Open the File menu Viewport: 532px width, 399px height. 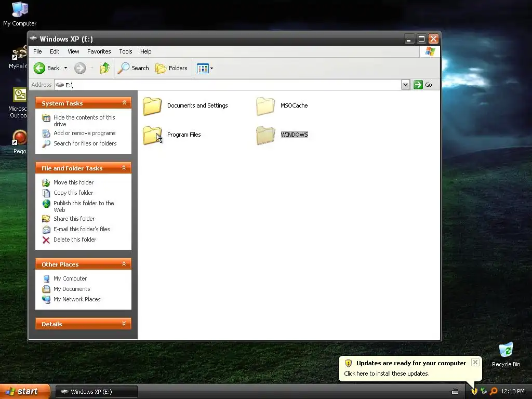coord(37,51)
